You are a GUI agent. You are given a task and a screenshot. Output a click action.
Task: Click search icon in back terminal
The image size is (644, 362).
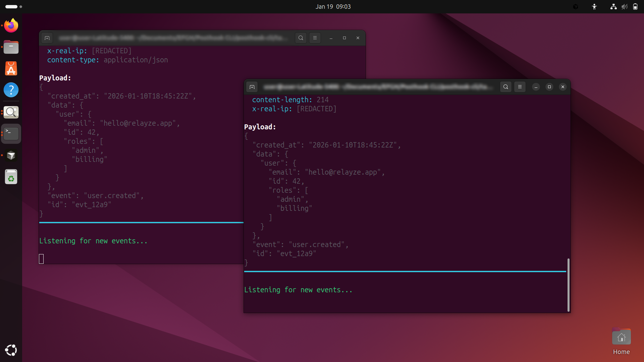[x=301, y=38]
